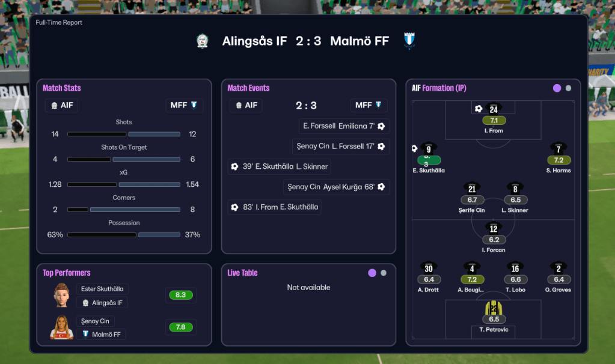The width and height of the screenshot is (615, 364).
Task: Click I. From's number 24 shirt icon
Action: pyautogui.click(x=494, y=109)
